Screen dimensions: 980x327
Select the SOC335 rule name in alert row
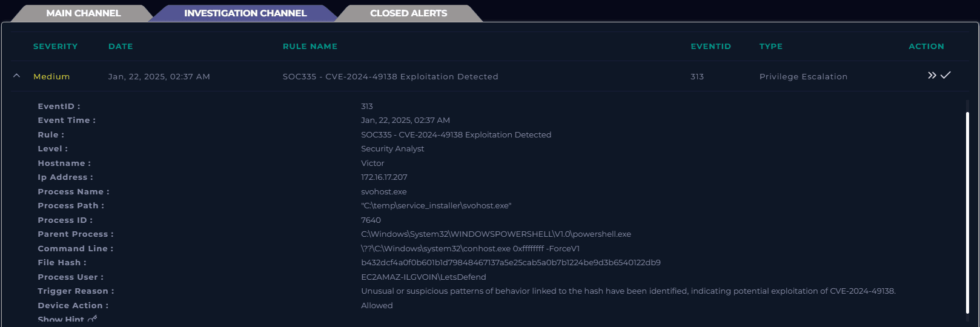(x=390, y=77)
